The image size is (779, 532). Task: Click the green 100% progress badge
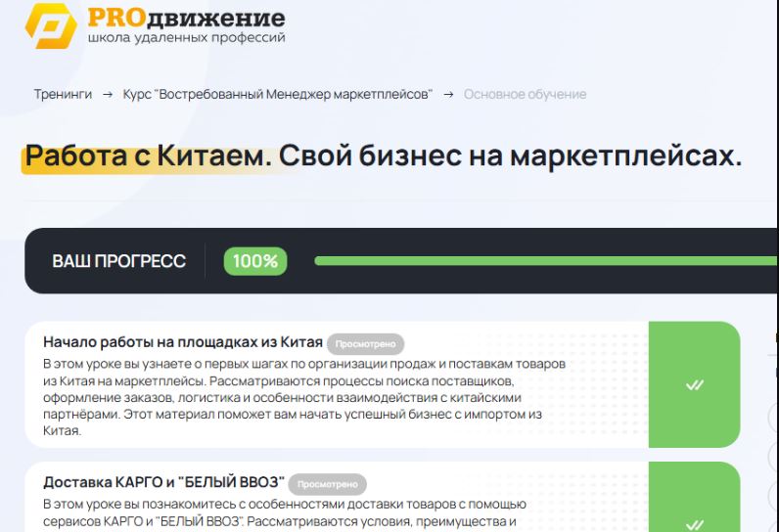coord(255,261)
